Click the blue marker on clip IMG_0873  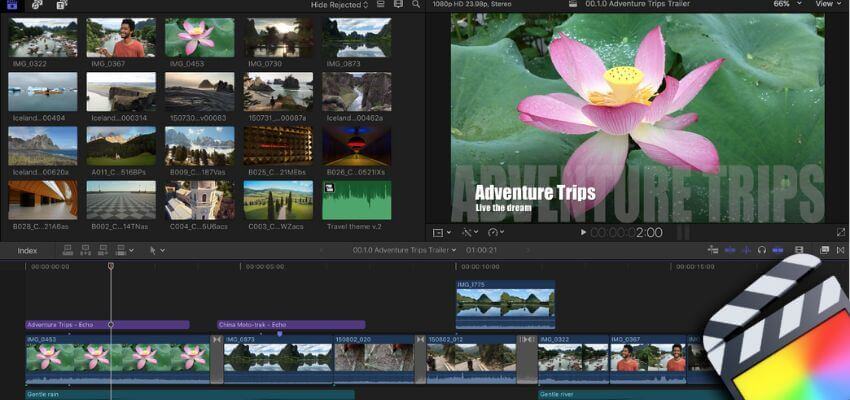(280, 334)
